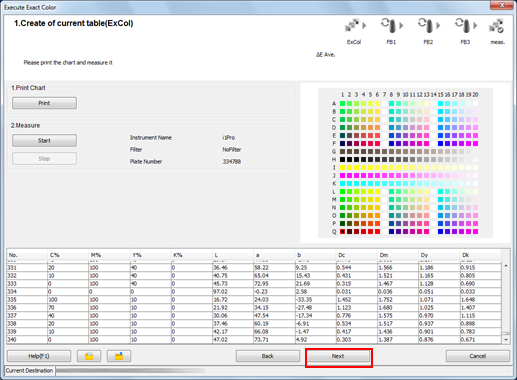Click the FB3 feedback step icon

point(463,25)
